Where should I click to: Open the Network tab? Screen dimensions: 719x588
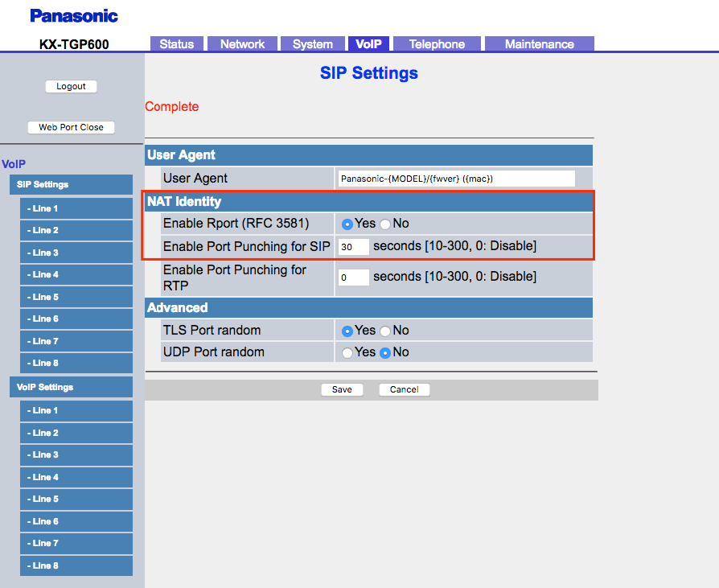tap(242, 44)
